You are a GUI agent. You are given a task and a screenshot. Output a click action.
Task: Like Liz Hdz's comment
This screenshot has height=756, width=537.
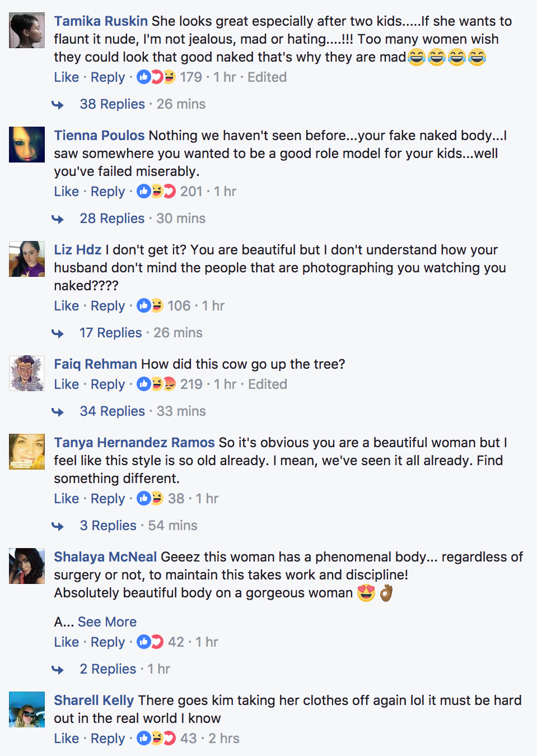coord(66,306)
